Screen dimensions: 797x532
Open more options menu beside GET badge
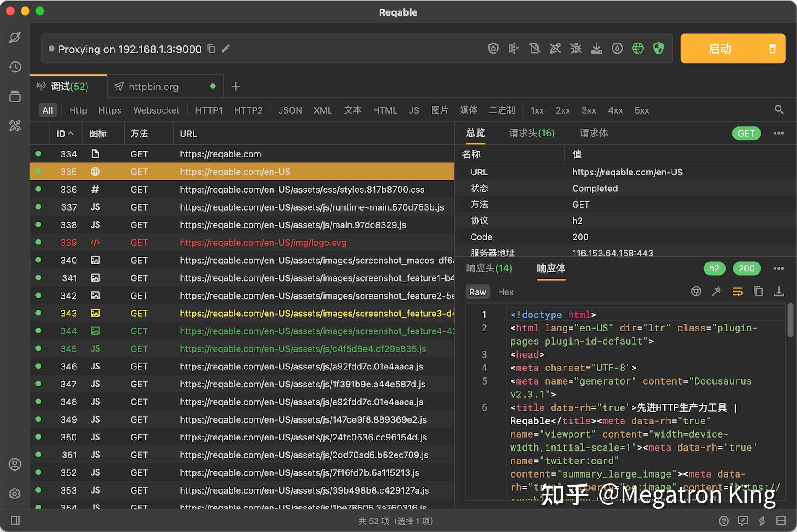[x=779, y=133]
